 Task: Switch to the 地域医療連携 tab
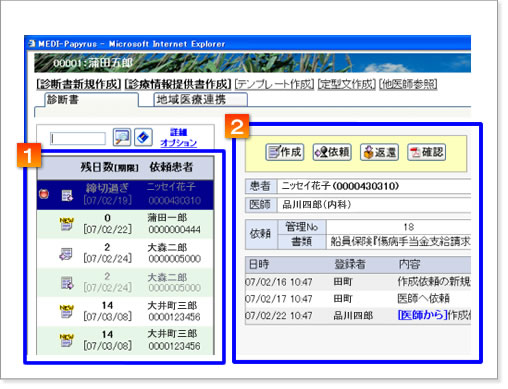200,99
